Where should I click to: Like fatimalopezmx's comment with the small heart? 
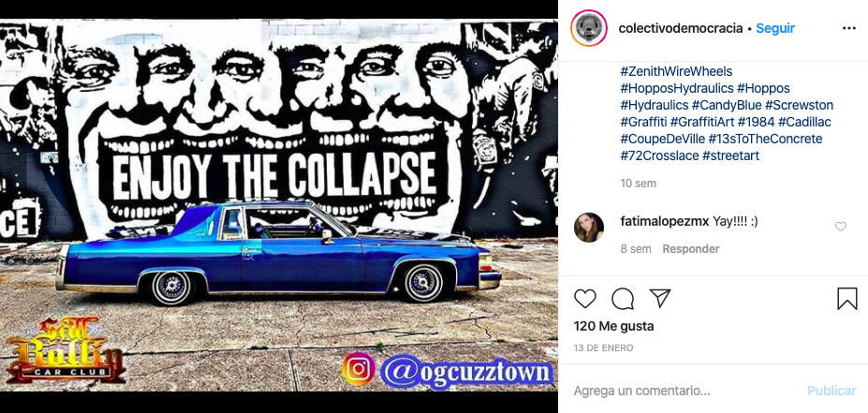coord(840,227)
